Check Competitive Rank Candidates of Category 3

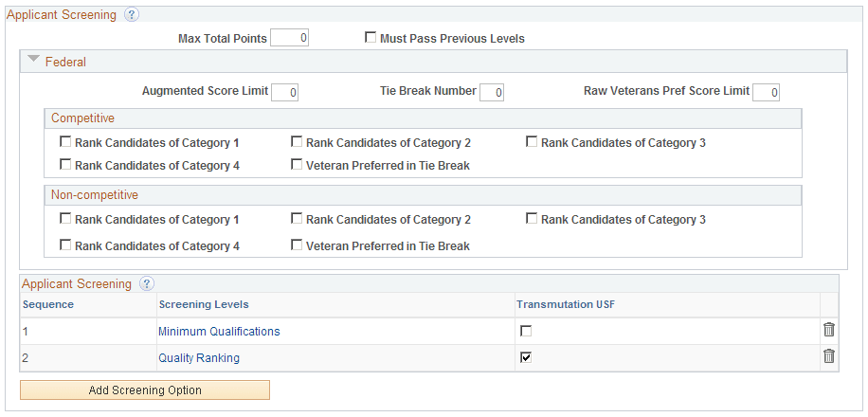click(x=533, y=142)
